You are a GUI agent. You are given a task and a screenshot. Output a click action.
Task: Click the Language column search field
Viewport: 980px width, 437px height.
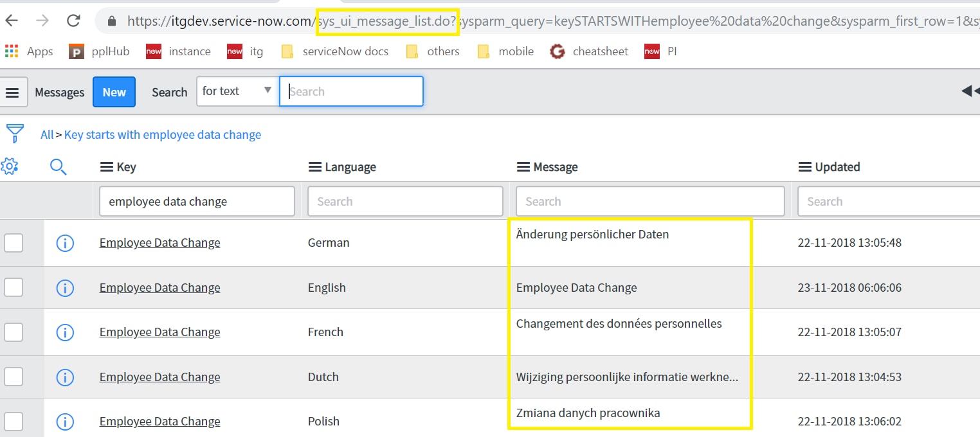405,201
